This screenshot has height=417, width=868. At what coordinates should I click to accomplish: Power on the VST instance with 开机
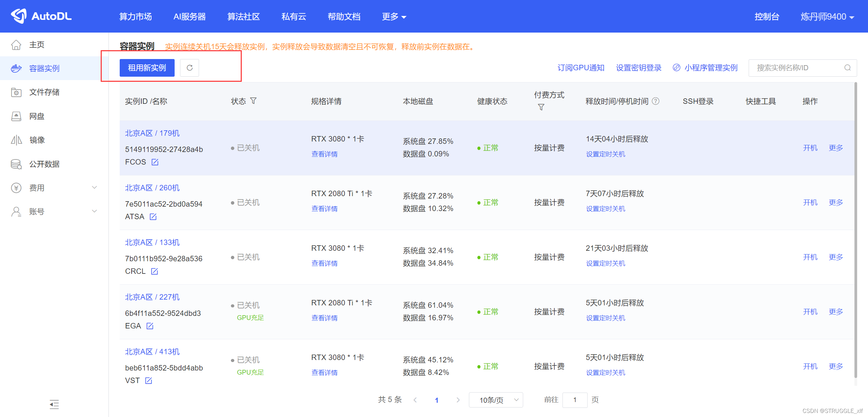coord(810,366)
